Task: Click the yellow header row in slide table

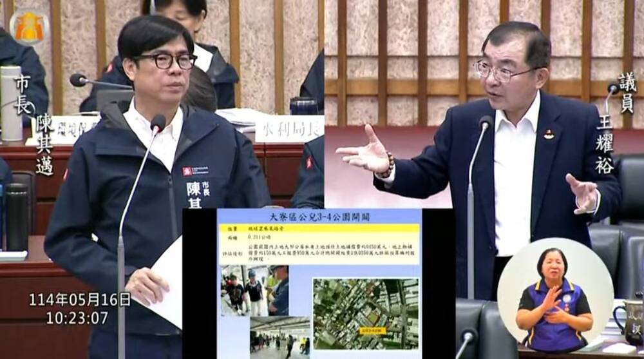Action: tap(319, 228)
